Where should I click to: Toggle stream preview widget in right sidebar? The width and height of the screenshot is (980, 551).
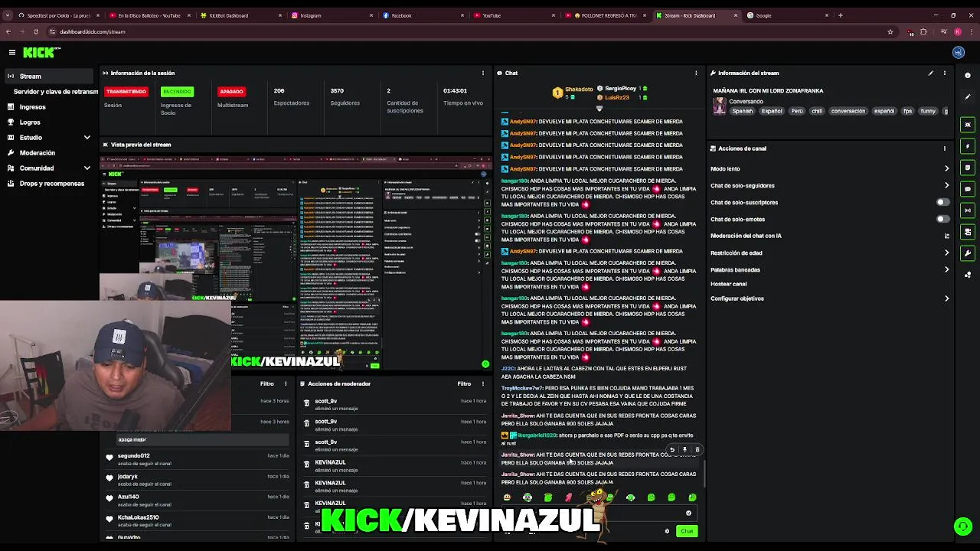tap(968, 125)
